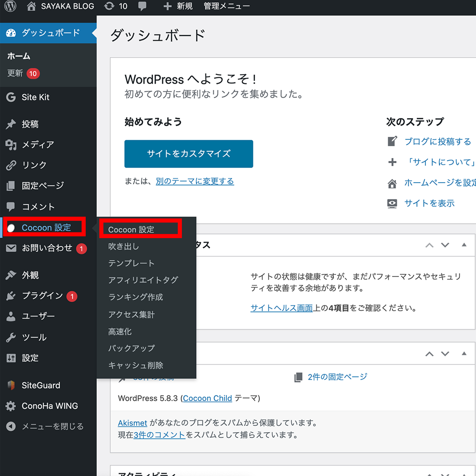Click the SiteGuard shield icon
Screen dimensions: 476x476
point(11,385)
